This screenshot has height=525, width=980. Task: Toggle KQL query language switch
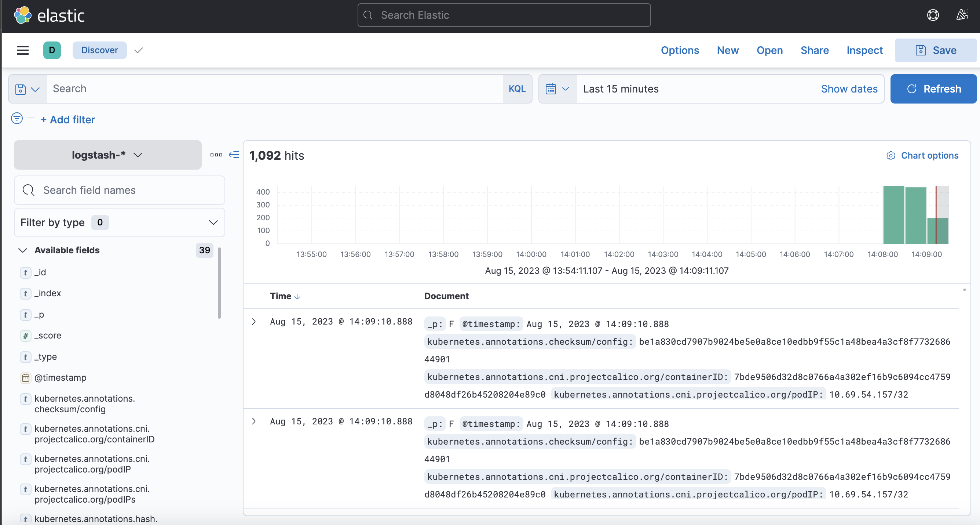click(x=517, y=89)
